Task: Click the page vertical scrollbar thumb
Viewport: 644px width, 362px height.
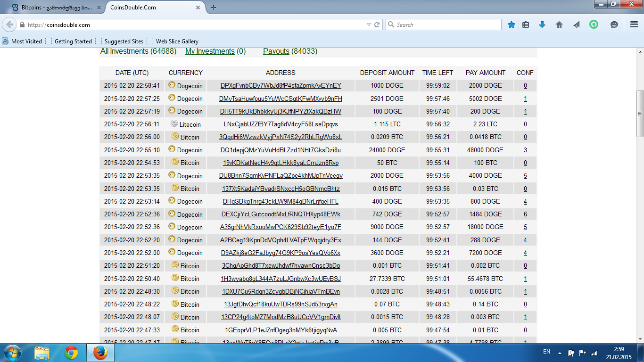Action: tap(640, 113)
